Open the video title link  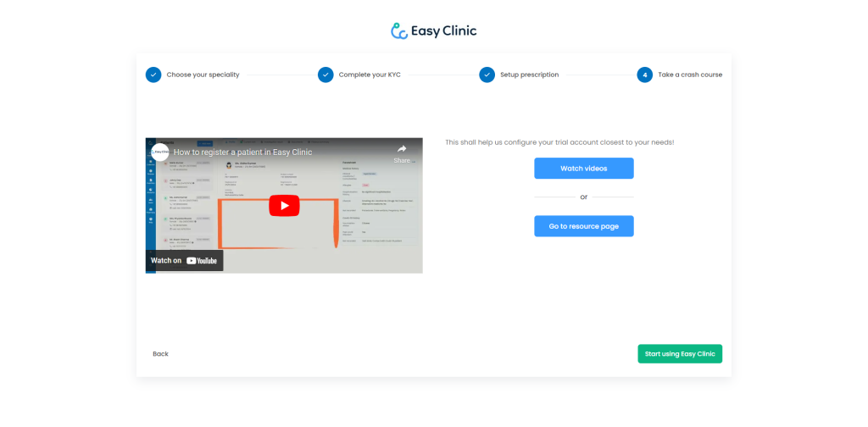tap(243, 152)
